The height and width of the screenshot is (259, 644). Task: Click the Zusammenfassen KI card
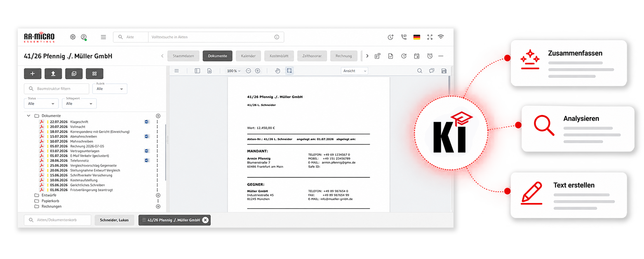pos(569,63)
